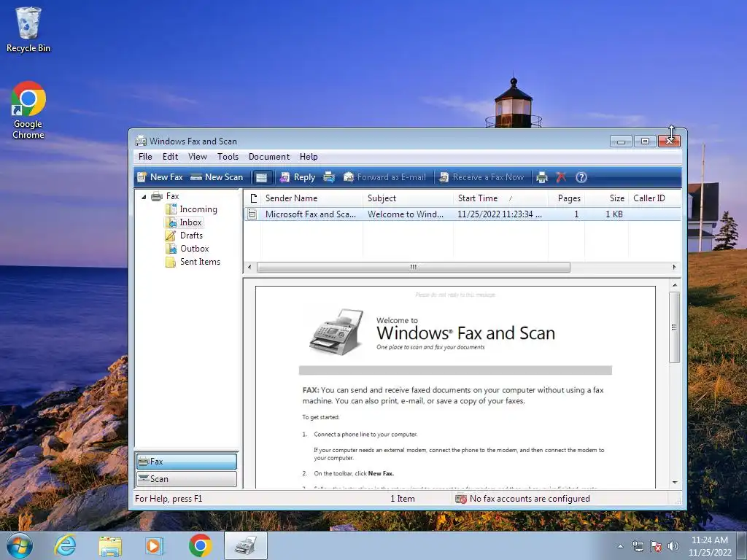This screenshot has width=747, height=560.
Task: Sort by the Pages column header
Action: (566, 198)
